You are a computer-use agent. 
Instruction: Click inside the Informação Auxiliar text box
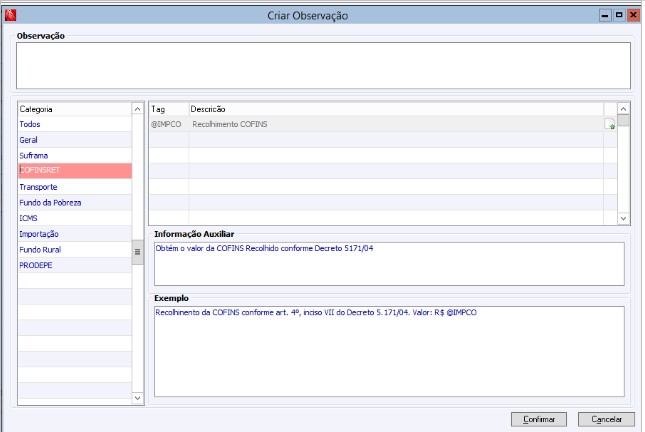[389, 264]
